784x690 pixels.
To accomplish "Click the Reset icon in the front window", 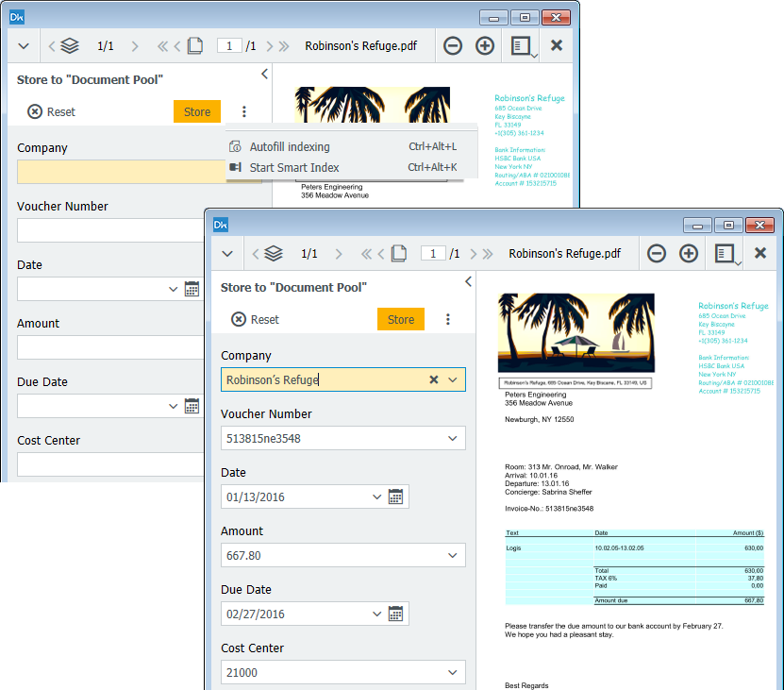I will click(x=239, y=320).
